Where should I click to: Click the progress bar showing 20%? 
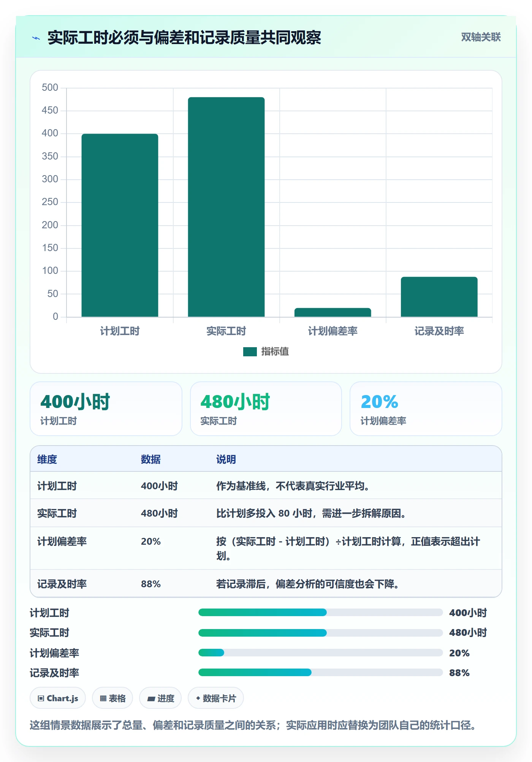tap(320, 653)
